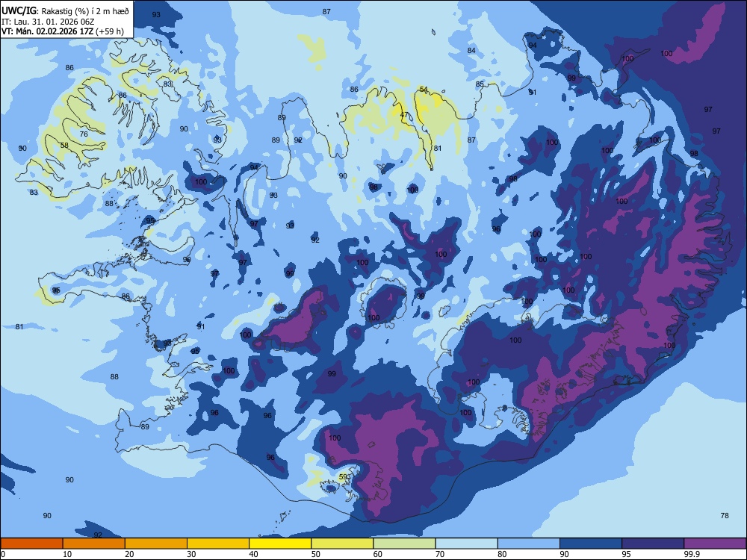
Task: Click the dark navy 95–99.9 legend swatch
Action: (653, 544)
